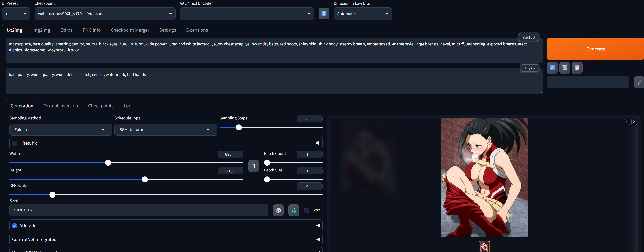Close the output preview with the X icon
Viewport: 644px width, 252px height.
[x=634, y=122]
